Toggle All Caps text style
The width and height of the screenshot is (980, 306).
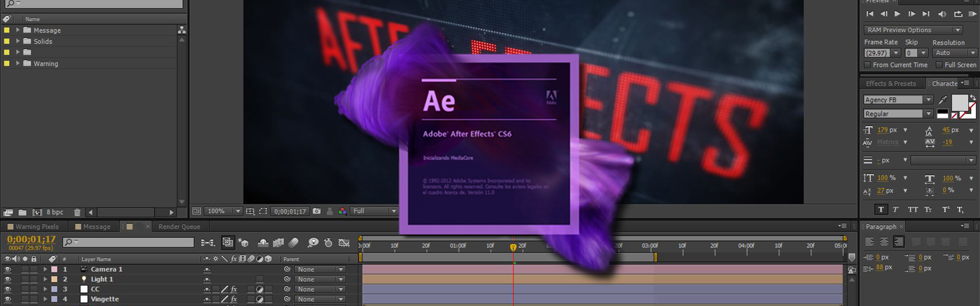coord(913,210)
